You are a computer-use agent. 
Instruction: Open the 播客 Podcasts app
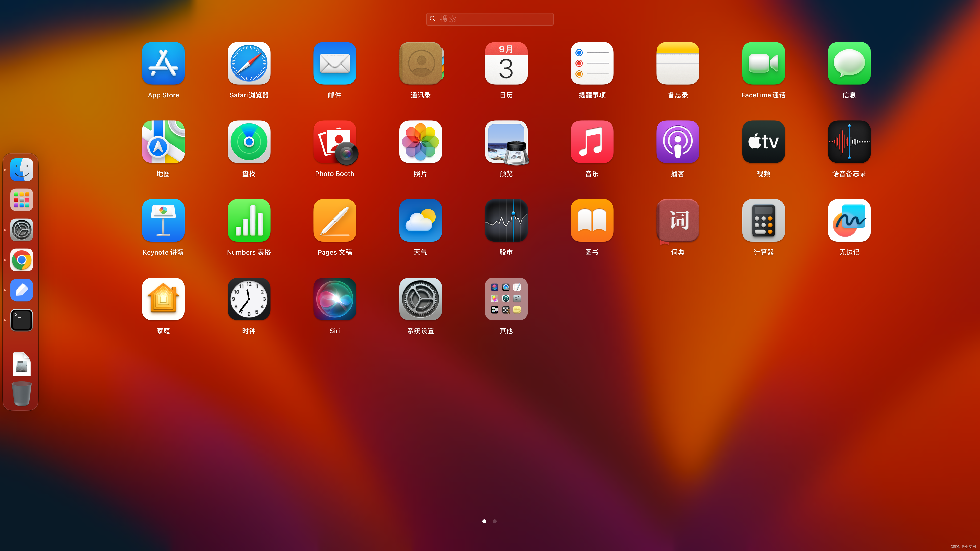pyautogui.click(x=678, y=142)
